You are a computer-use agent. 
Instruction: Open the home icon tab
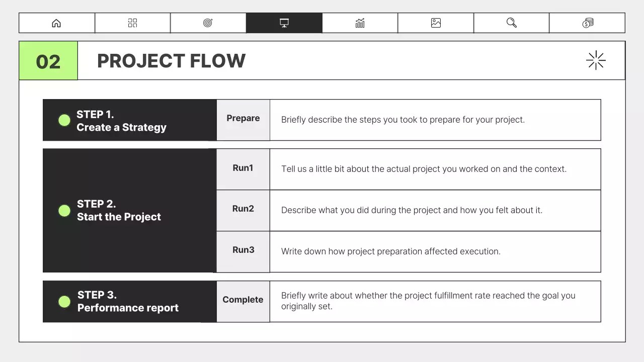56,23
